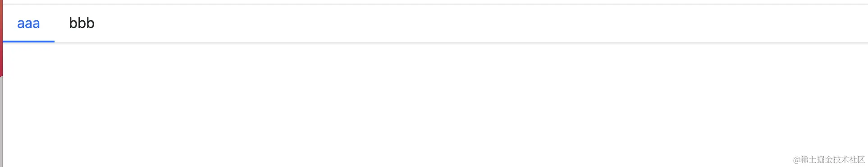Click the white area left of the watermark

tap(744, 159)
